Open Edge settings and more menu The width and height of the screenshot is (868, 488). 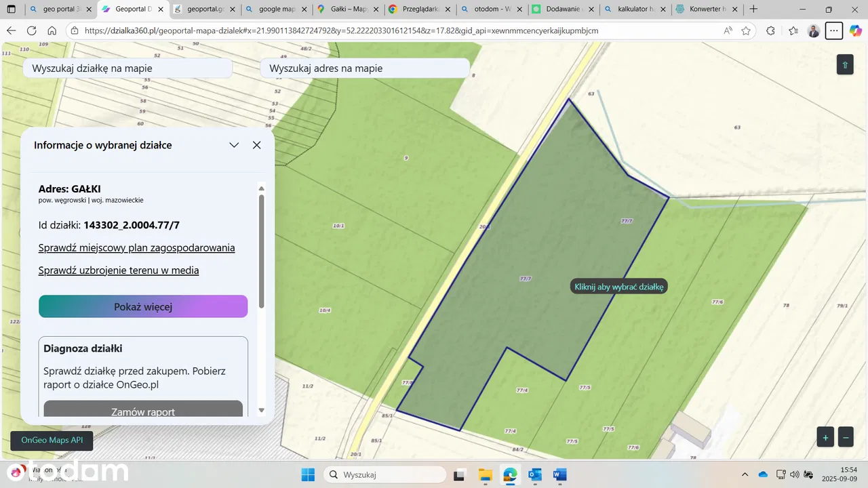(833, 30)
